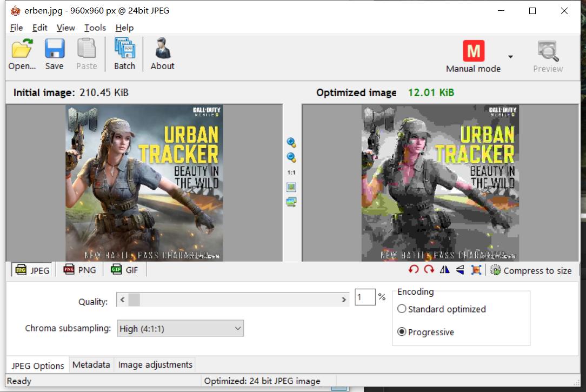This screenshot has width=586, height=392.
Task: Zoom in with the magnifier plus icon
Action: click(291, 142)
